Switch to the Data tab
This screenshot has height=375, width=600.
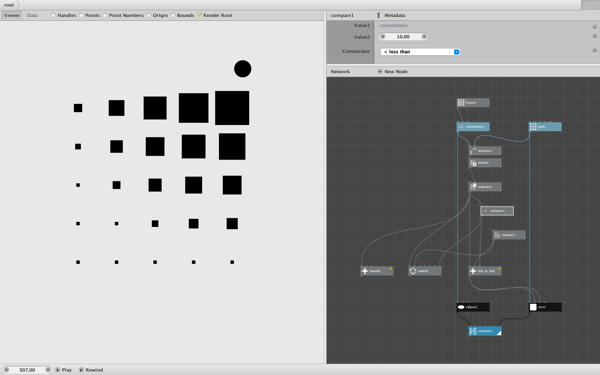click(x=32, y=15)
